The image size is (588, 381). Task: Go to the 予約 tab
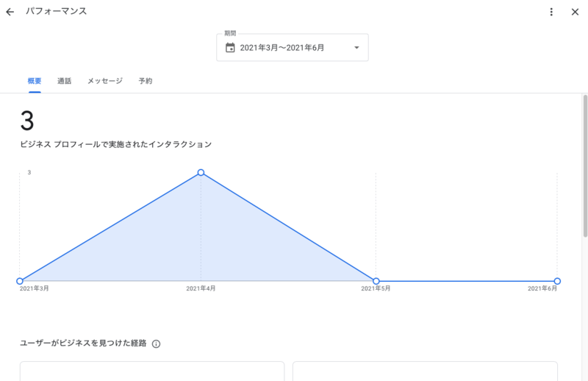tap(146, 81)
